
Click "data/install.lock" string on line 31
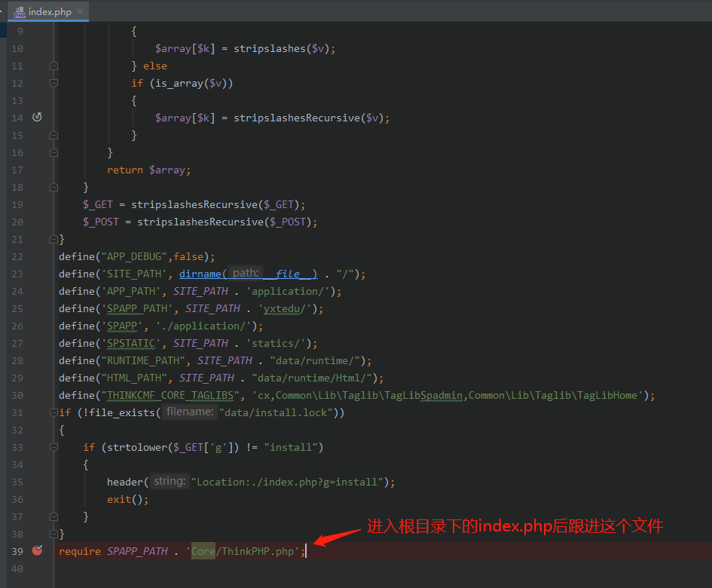[276, 412]
